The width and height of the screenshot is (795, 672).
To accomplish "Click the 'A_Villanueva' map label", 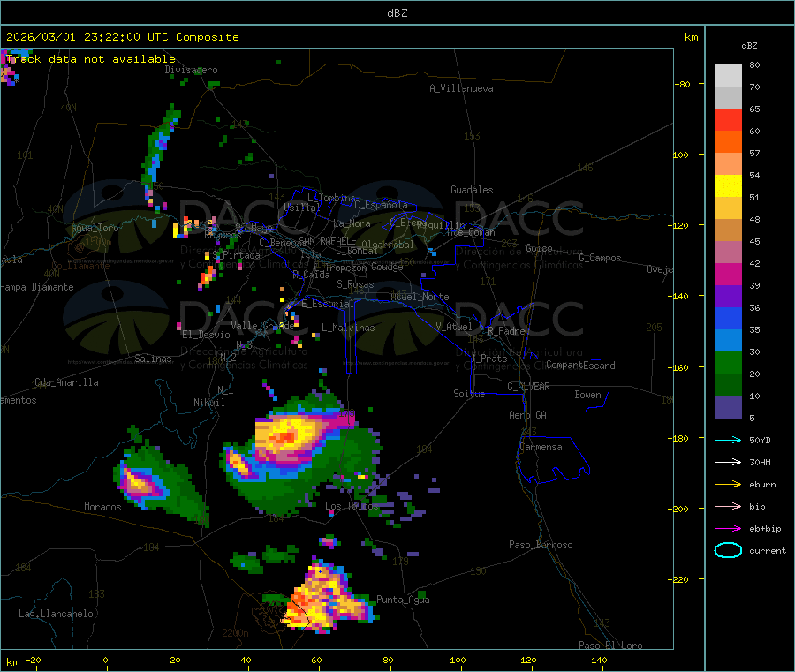I will [461, 88].
